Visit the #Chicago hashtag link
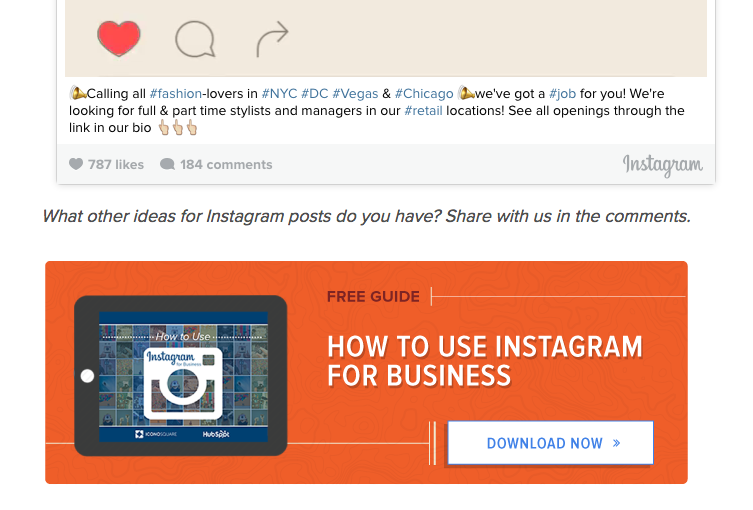This screenshot has width=753, height=510. click(424, 94)
